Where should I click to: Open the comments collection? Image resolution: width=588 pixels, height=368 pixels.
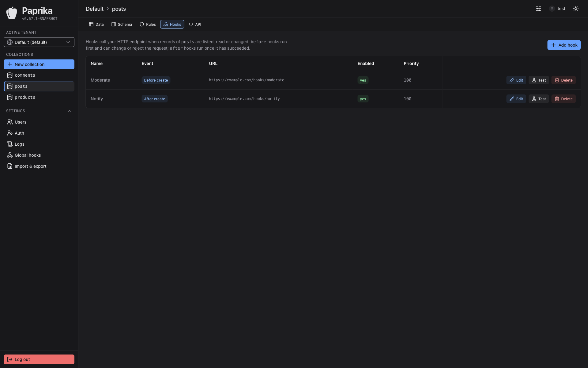coord(39,75)
